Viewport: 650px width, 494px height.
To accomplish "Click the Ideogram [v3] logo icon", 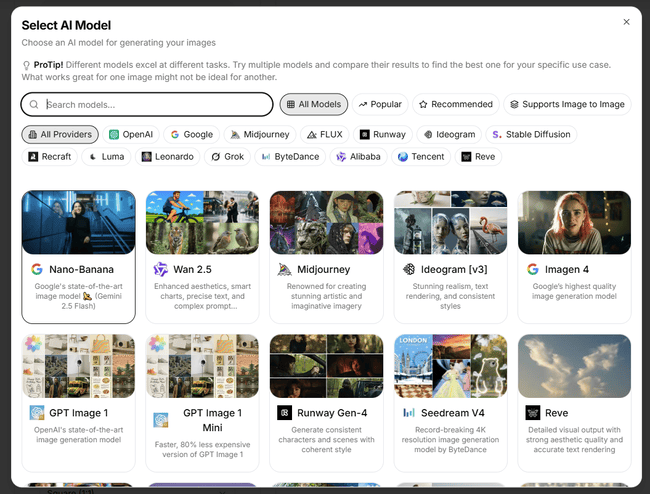I will [409, 269].
